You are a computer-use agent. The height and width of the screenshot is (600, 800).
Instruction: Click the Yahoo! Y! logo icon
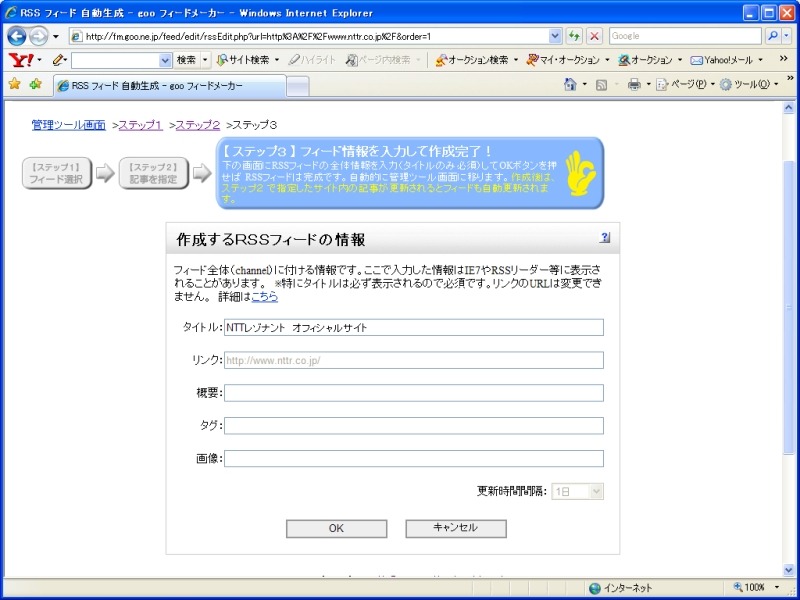point(20,60)
